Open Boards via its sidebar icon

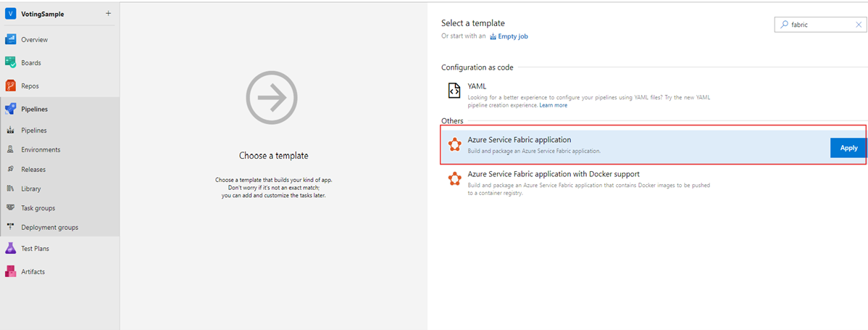[11, 63]
